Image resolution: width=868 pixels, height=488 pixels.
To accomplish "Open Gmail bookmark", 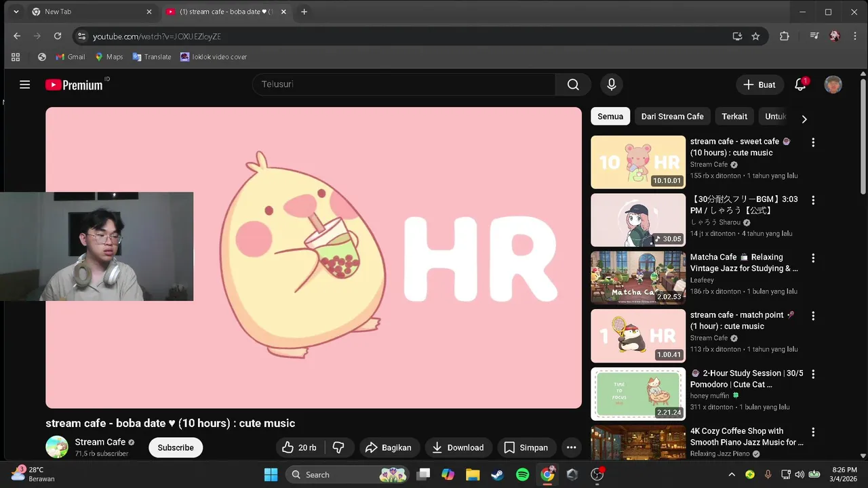I will tap(71, 57).
